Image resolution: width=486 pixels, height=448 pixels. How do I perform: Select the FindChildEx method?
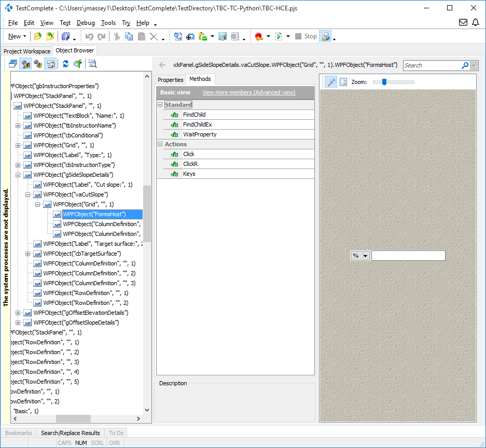[197, 124]
